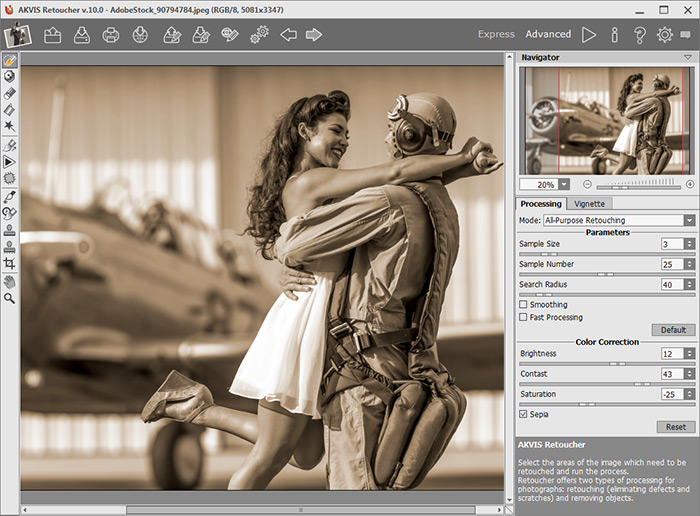Open the 20% zoom level dropdown
The image size is (700, 516).
coord(563,184)
